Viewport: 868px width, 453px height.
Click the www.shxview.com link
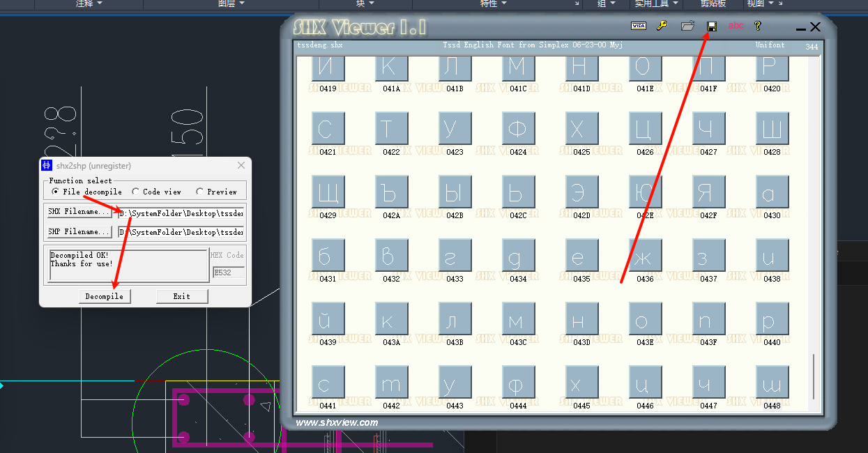[x=337, y=422]
